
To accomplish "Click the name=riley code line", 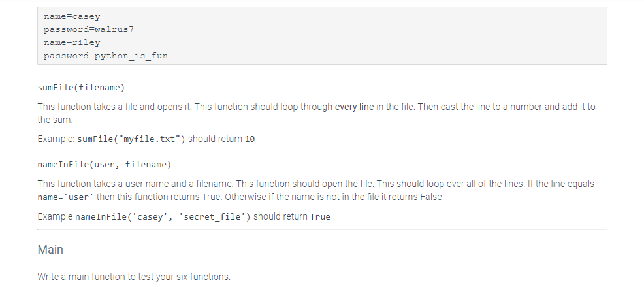I will [72, 42].
